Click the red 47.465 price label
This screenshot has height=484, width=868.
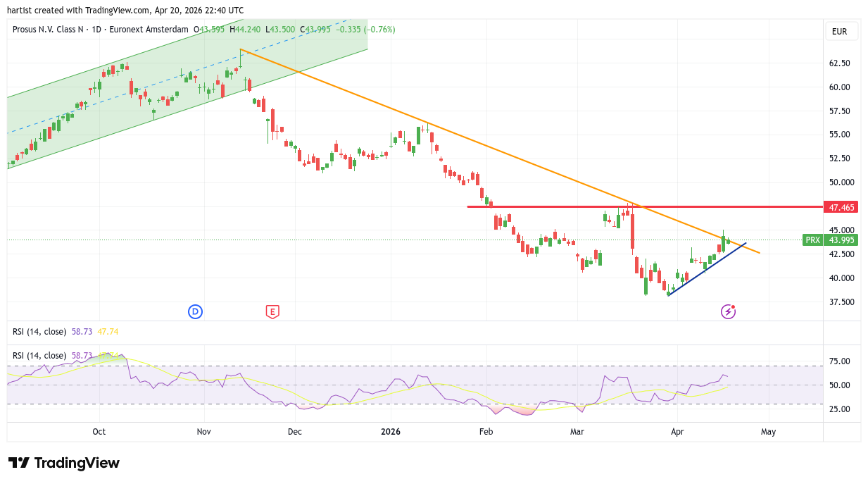[841, 207]
